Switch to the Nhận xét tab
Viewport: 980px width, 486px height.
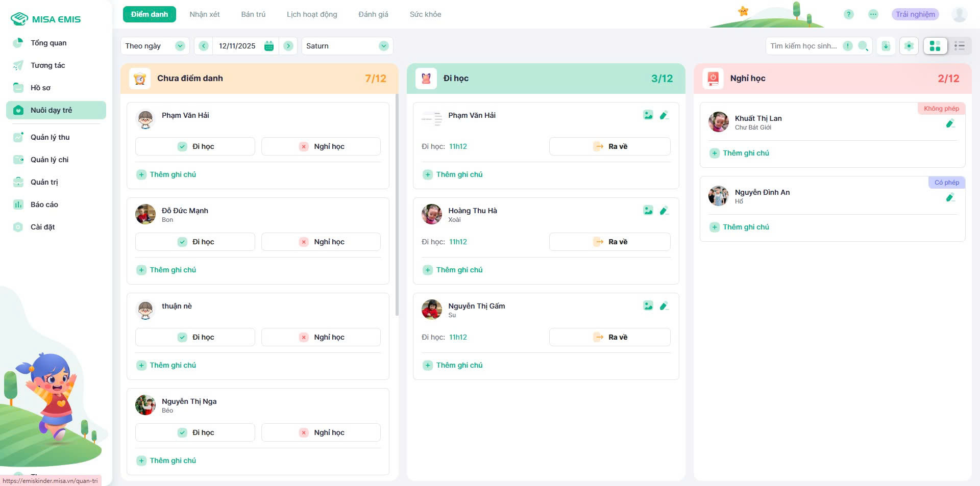[204, 14]
